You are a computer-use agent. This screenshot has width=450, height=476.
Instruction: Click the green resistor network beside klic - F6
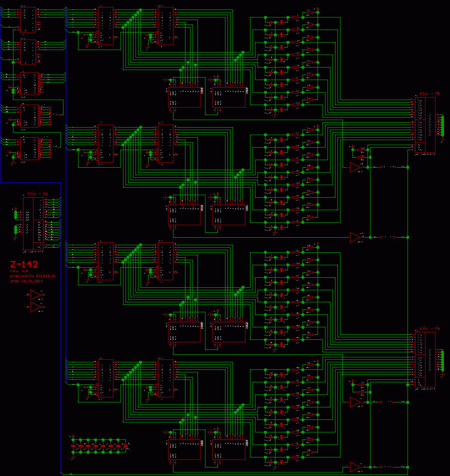pos(441,125)
